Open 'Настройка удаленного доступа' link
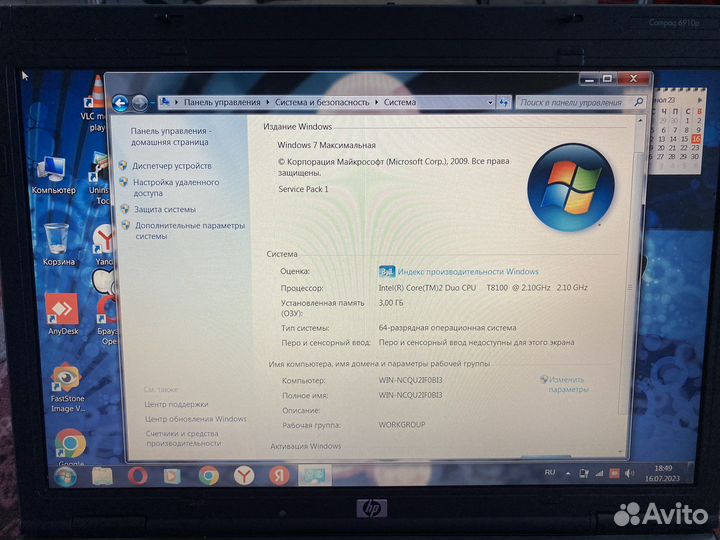The image size is (720, 540). (x=176, y=187)
